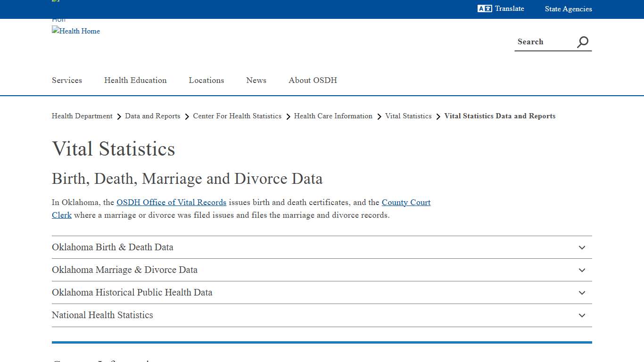Click the chevron beside Oklahoma Marriage & Divorce Data
Screen dimensions: 644x362
click(582, 270)
